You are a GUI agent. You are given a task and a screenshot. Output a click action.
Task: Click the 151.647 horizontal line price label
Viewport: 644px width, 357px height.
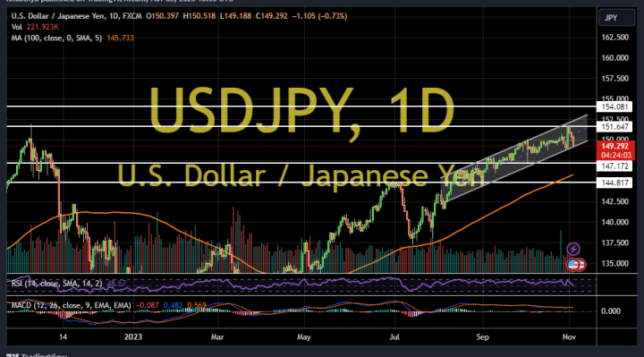[614, 127]
